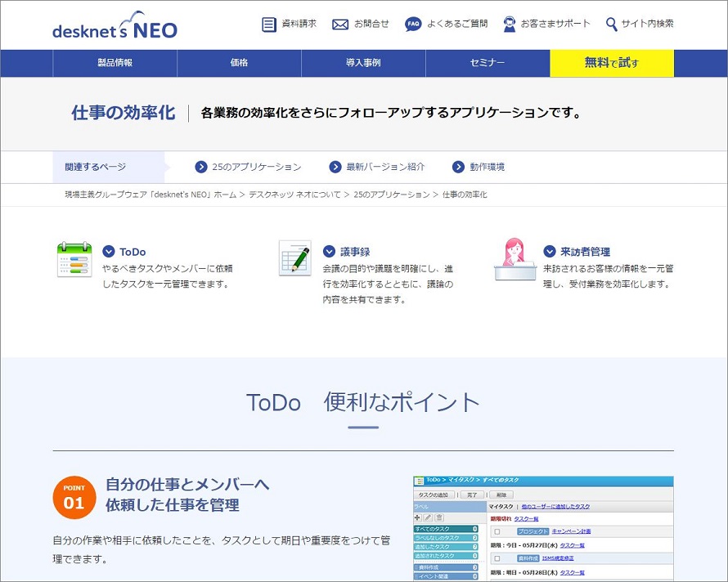Viewport: 728px width, 582px height.
Task: Click the 来訪者管理 receptionist icon
Action: 515,259
